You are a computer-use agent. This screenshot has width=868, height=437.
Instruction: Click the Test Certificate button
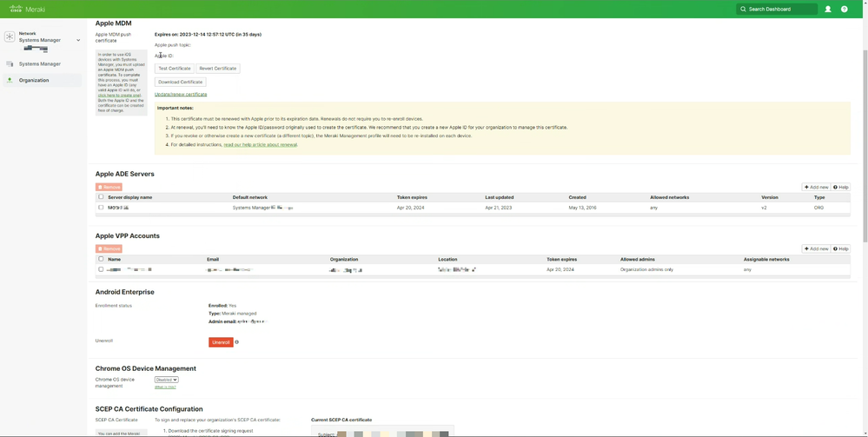[x=175, y=69]
